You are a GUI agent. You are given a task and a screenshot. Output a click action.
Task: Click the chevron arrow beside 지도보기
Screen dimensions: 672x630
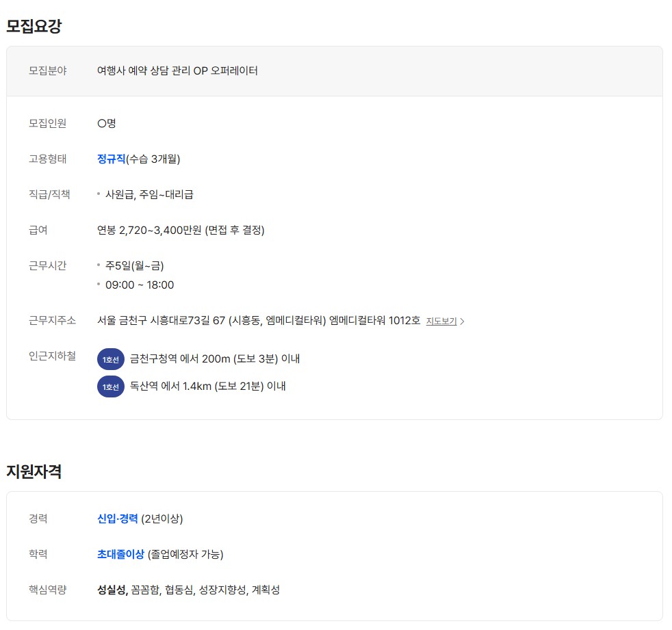(463, 321)
